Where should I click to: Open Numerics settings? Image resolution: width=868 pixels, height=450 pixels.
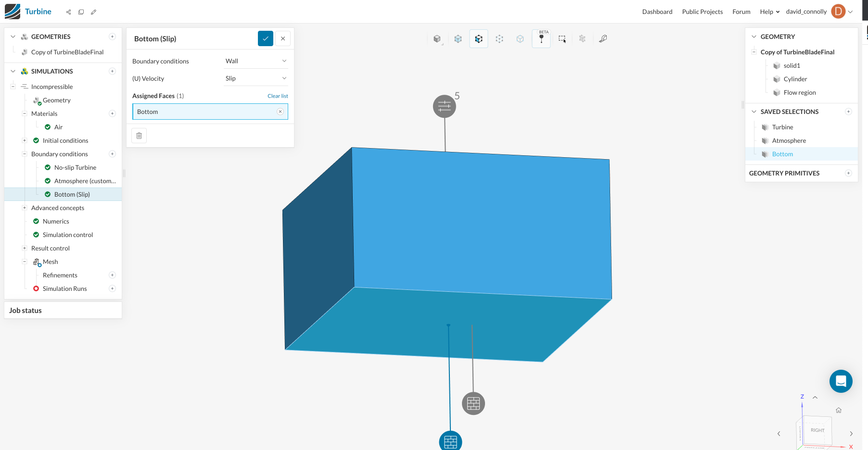tap(56, 221)
